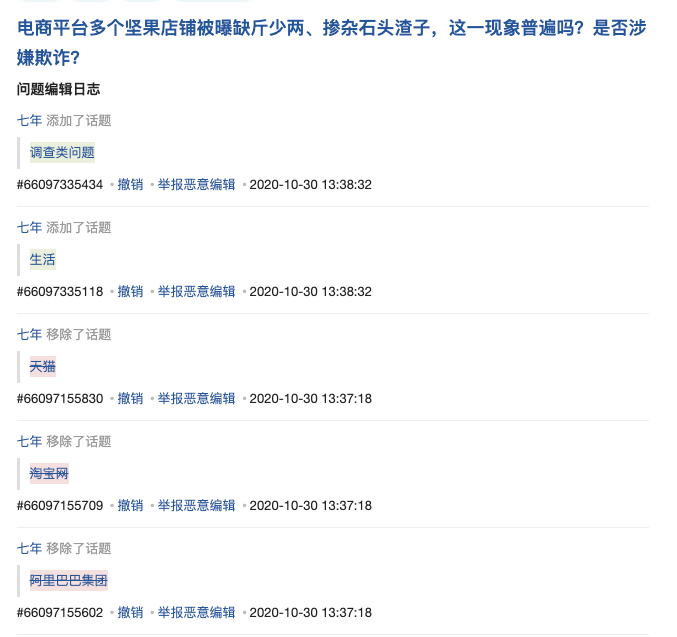Open user 七年 on the 淘宝网 entry

coord(29,441)
